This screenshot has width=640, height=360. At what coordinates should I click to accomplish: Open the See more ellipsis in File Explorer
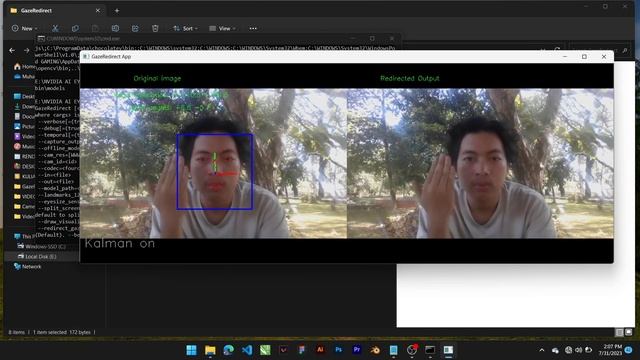tap(253, 29)
